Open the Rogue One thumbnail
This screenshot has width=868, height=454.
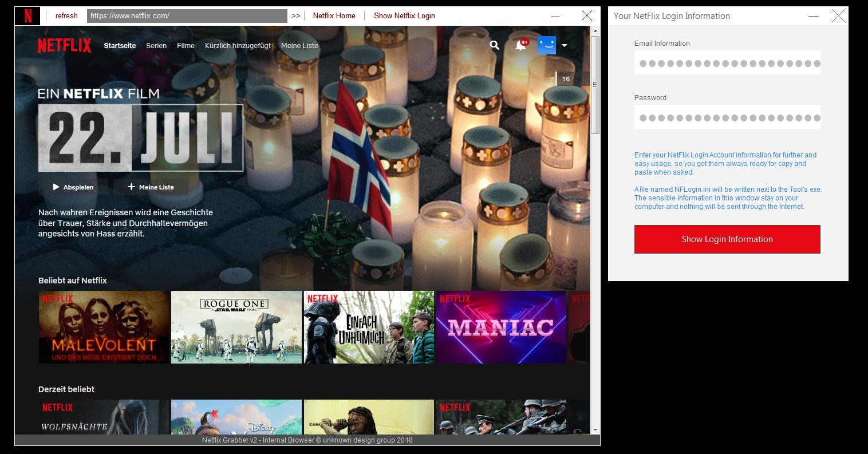coord(236,327)
